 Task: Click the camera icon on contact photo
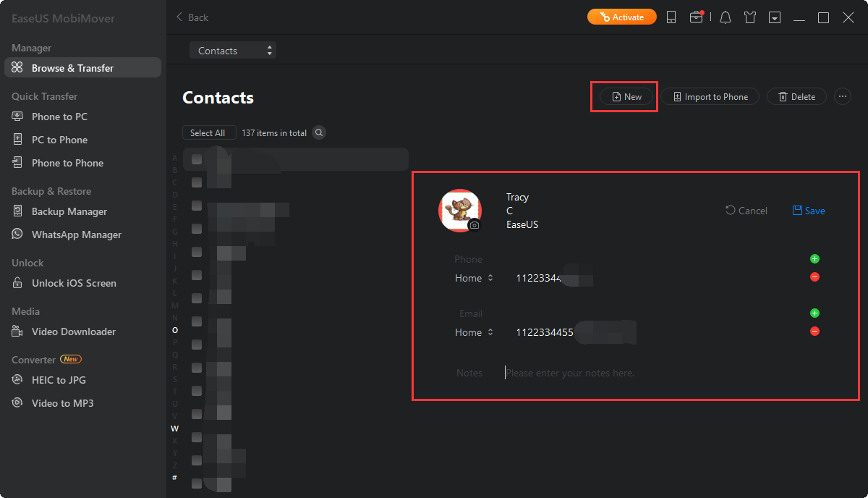click(474, 225)
